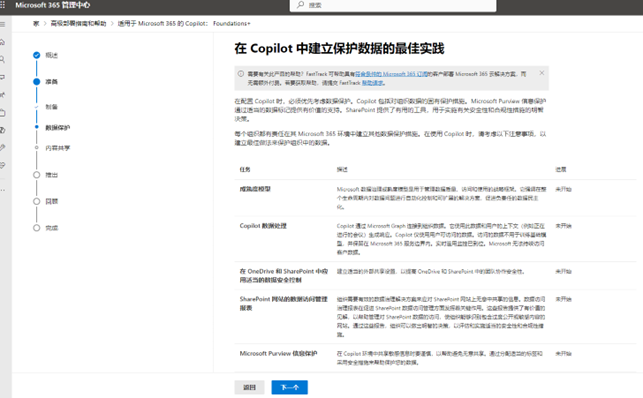
Task: Open the FastTrack 帮助请求 link
Action: [x=372, y=83]
